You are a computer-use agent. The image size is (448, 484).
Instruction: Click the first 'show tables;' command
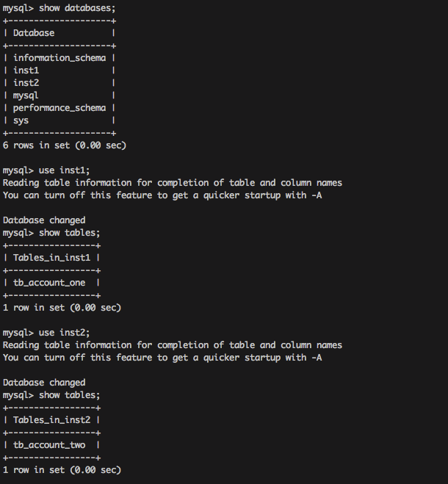click(x=70, y=233)
